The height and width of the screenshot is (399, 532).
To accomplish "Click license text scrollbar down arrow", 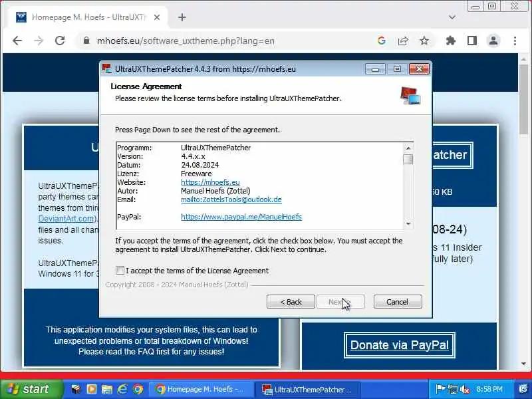I will [x=408, y=224].
